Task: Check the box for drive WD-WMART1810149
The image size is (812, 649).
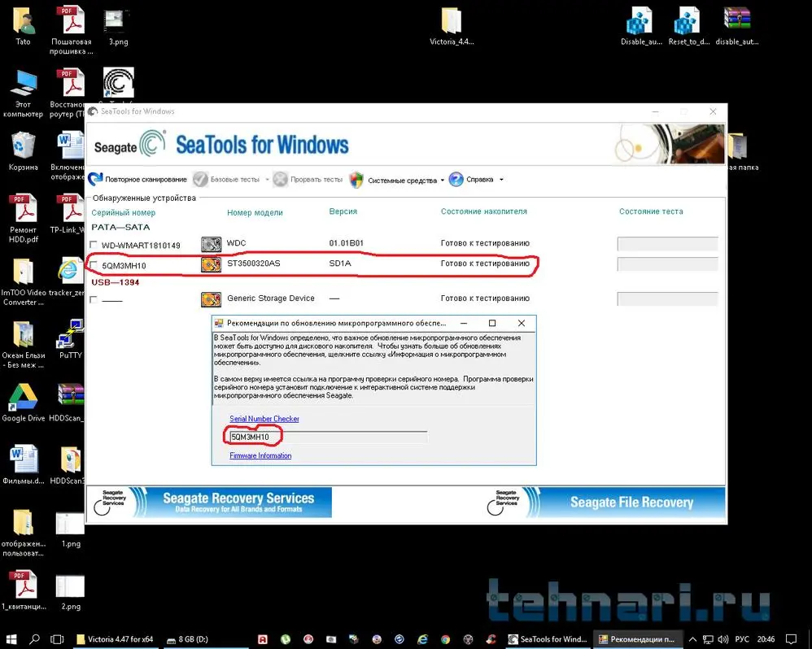Action: [94, 244]
